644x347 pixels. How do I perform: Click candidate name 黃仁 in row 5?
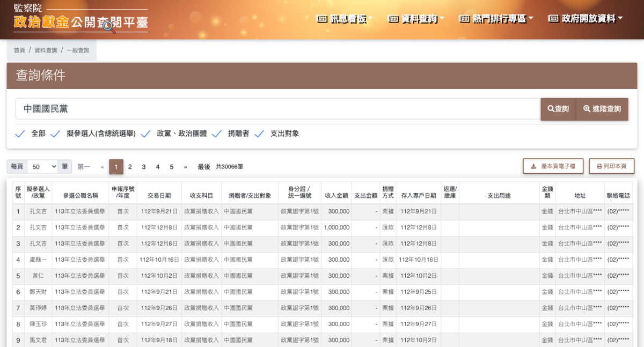[38, 276]
